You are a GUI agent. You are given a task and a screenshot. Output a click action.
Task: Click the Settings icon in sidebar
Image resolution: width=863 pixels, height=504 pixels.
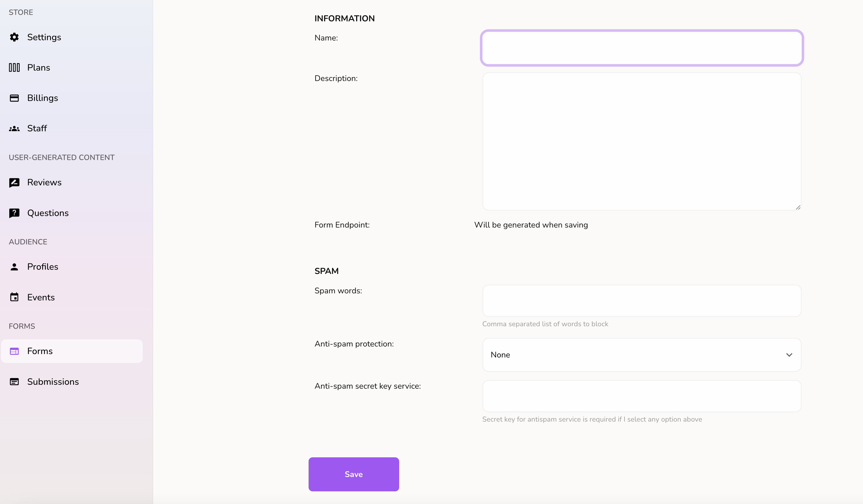(x=15, y=37)
